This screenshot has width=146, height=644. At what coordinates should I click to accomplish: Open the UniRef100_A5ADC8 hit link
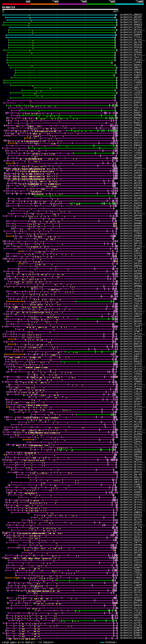click(131, 25)
